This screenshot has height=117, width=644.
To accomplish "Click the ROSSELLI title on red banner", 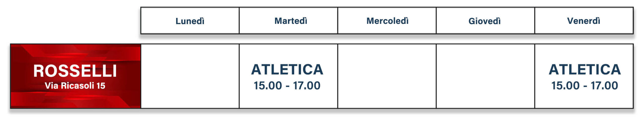I will click(75, 71).
